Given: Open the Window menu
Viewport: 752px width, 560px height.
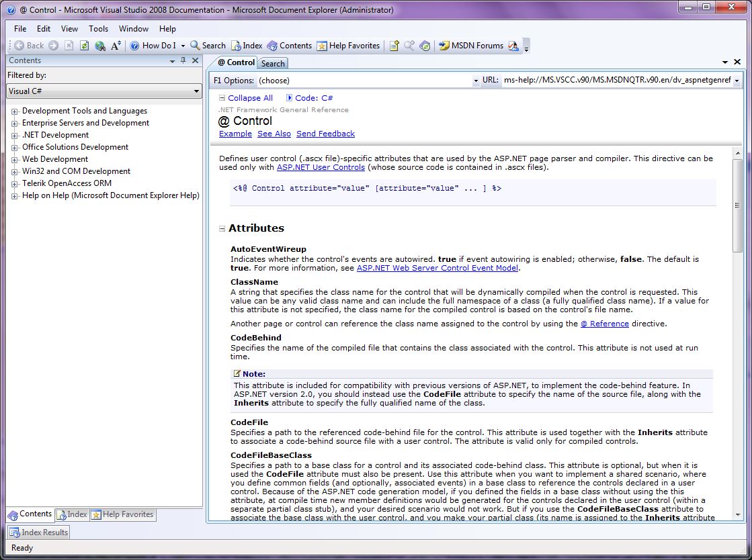Looking at the screenshot, I should click(x=133, y=29).
